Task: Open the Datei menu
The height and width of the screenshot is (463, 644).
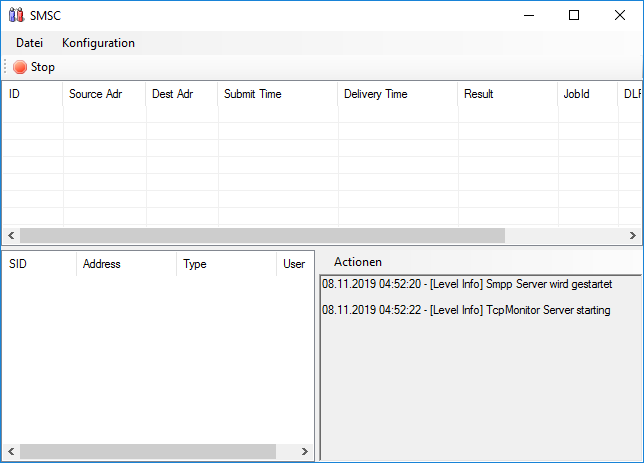Action: 29,43
